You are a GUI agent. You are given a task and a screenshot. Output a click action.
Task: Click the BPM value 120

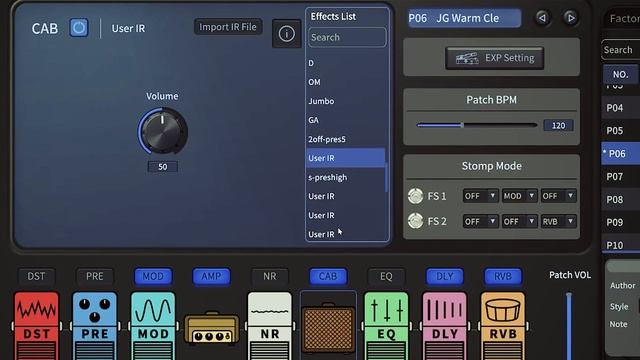(x=558, y=125)
